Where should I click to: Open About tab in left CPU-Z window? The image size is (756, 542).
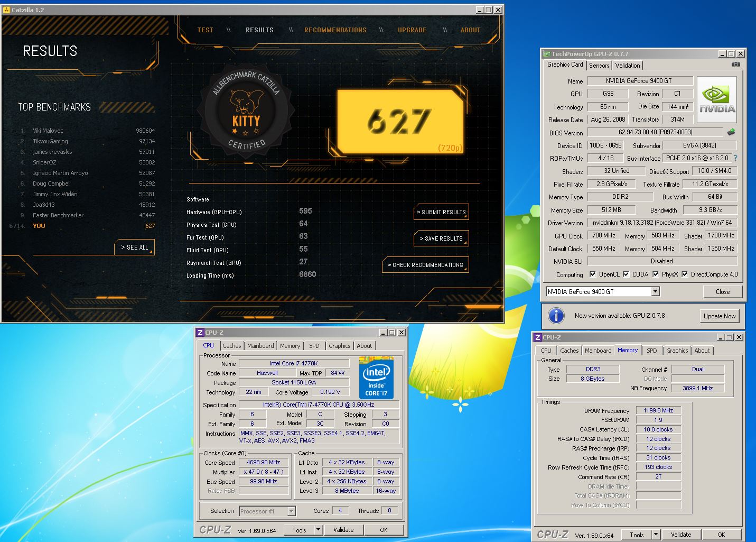pyautogui.click(x=365, y=346)
